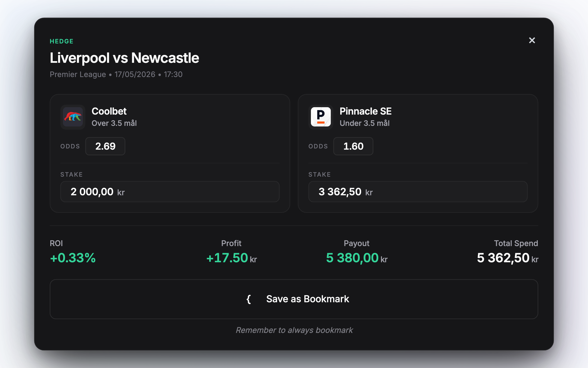The image size is (588, 368).
Task: Click the Pinnacle SE logo icon
Action: (321, 117)
